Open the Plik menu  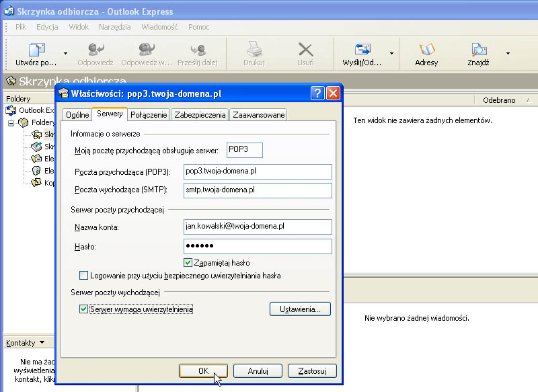point(21,27)
